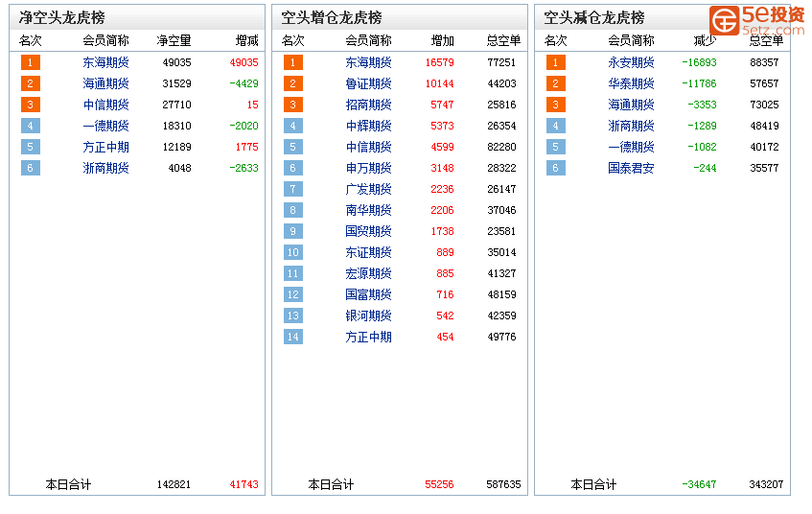Click rank 4 badge beside 一德期货 in 净空头龙虎榜
This screenshot has height=514, width=812.
pos(31,126)
